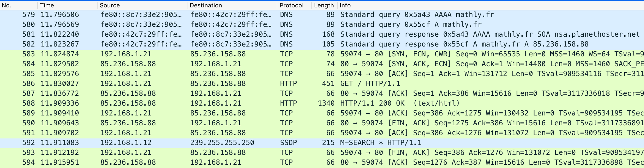
Task: Select packet 592 SSDP M-SEARCH row
Action: point(322,143)
